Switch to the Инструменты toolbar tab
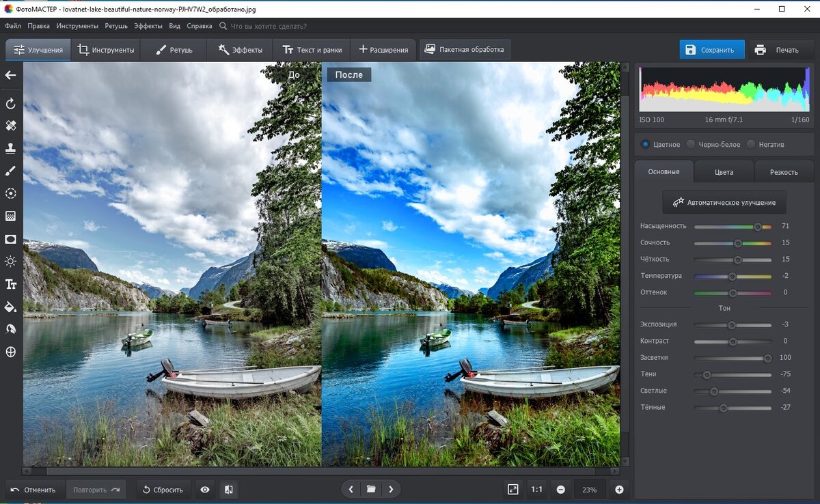Viewport: 820px width, 504px height. (105, 50)
